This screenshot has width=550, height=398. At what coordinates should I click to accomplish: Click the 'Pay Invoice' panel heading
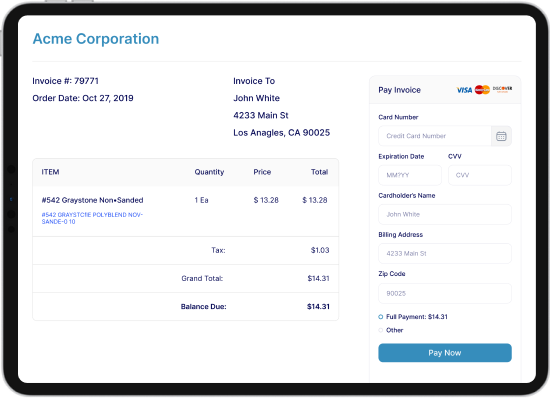[399, 90]
